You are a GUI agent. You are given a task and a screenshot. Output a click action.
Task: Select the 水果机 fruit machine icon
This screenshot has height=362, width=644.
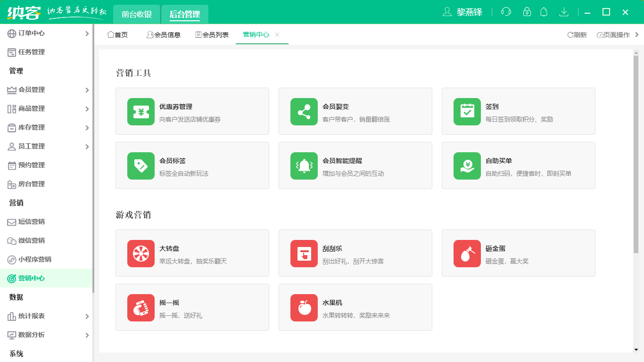click(x=304, y=307)
